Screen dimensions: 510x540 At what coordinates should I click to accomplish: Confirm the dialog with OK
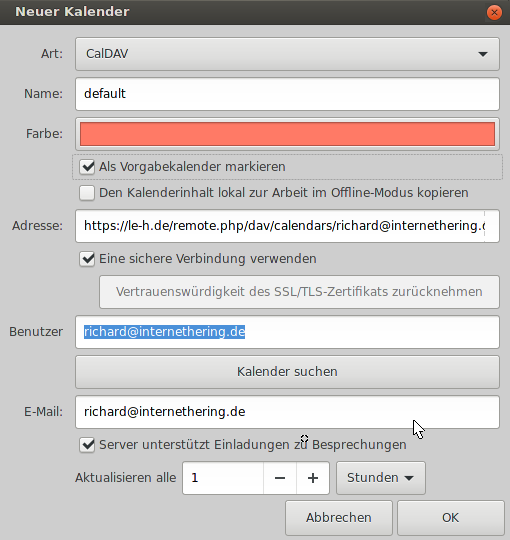tap(450, 518)
